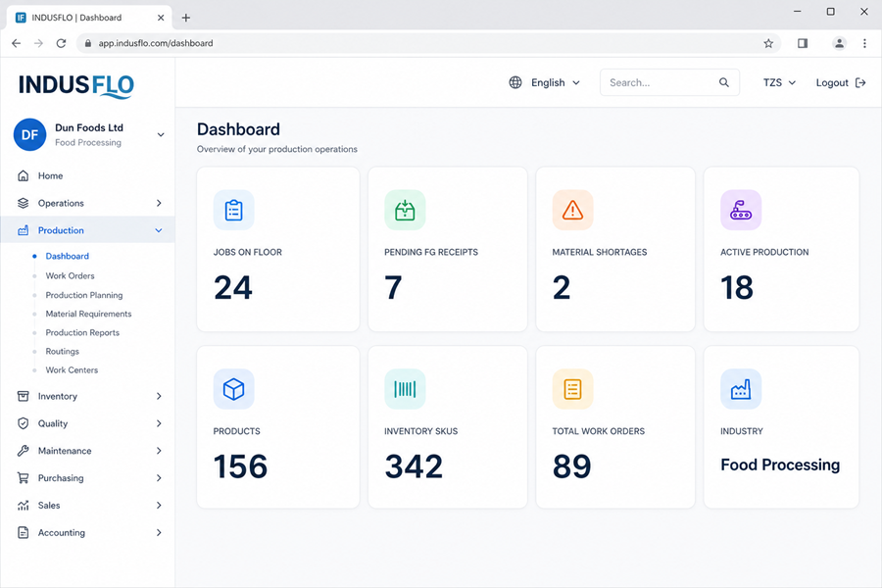This screenshot has width=882, height=588.
Task: Select Dashboard in Production submenu
Action: pos(67,256)
